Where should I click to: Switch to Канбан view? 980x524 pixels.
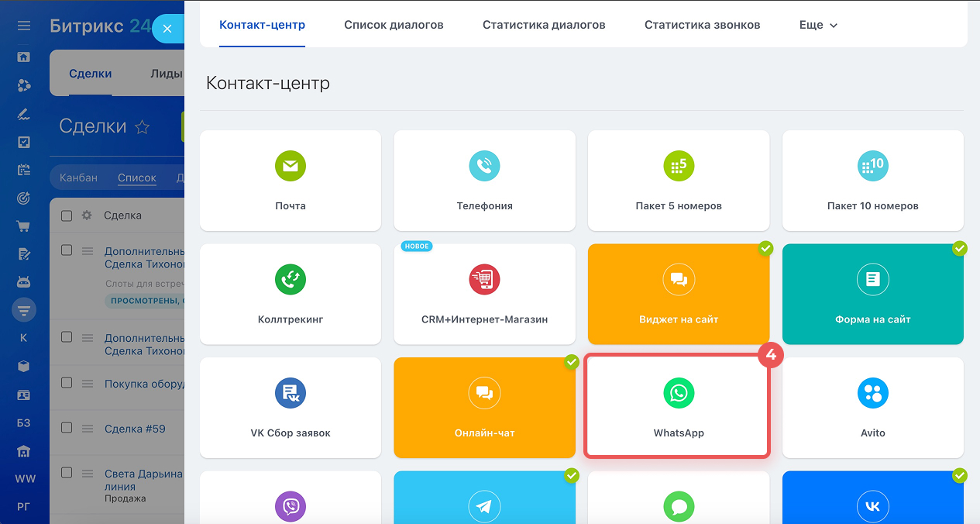pos(79,178)
